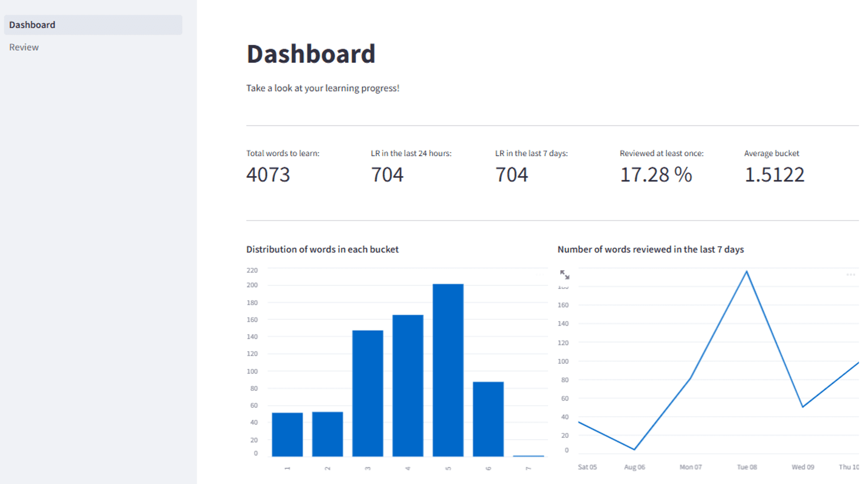Viewport: 868px width, 484px height.
Task: Click 'Take a look at your learning progress!' text
Action: pyautogui.click(x=322, y=88)
